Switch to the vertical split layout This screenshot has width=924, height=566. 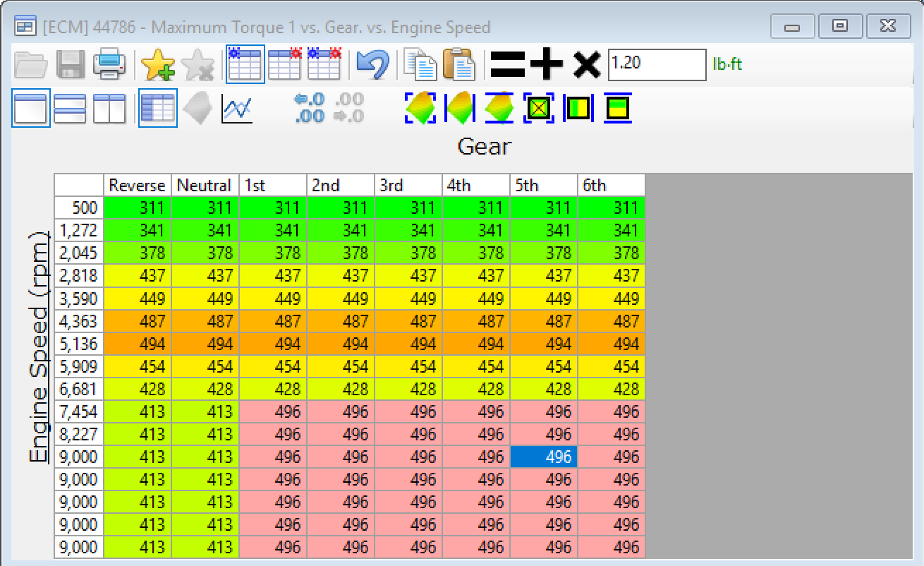(109, 109)
